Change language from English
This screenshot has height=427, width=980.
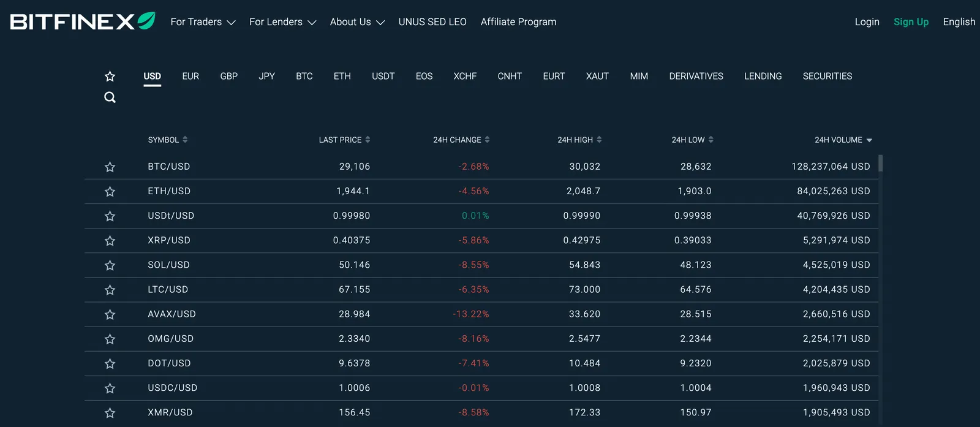coord(959,22)
